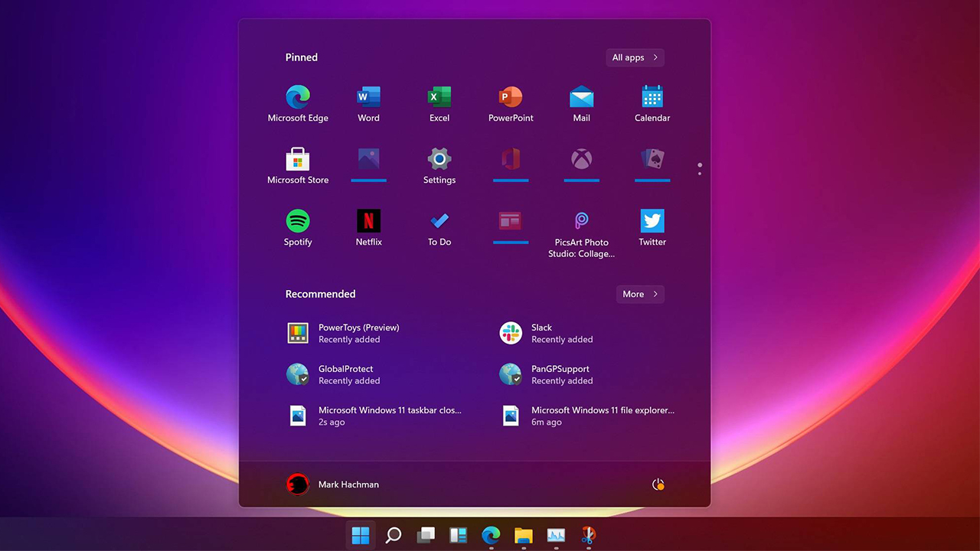Screen dimensions: 980x551
Task: Open the Calendar app
Action: click(x=652, y=103)
